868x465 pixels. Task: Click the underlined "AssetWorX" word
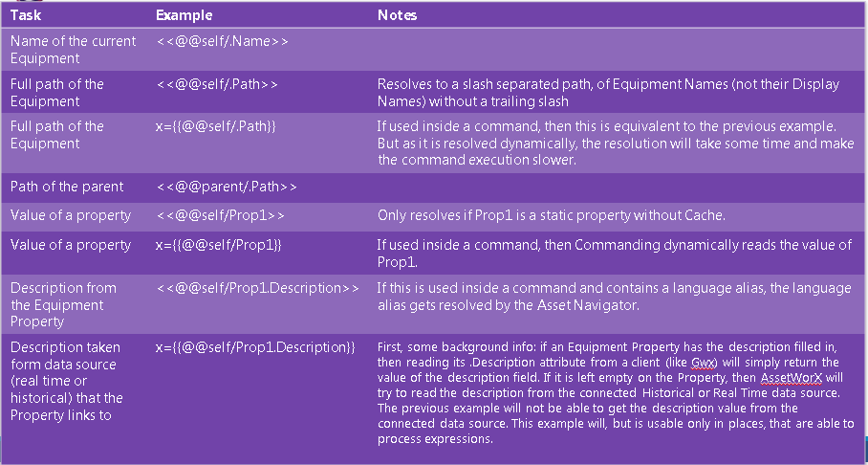tap(787, 378)
